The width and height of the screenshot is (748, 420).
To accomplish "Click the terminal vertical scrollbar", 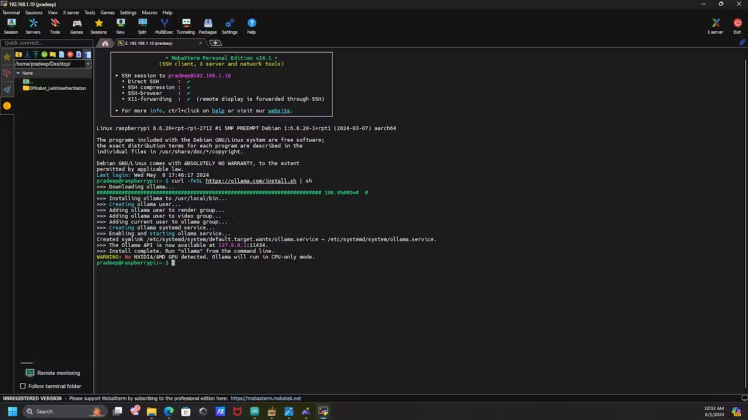I will [x=745, y=220].
